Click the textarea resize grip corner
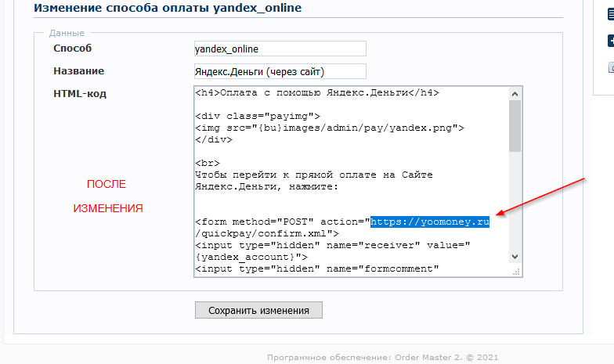The width and height of the screenshot is (614, 364). click(517, 272)
